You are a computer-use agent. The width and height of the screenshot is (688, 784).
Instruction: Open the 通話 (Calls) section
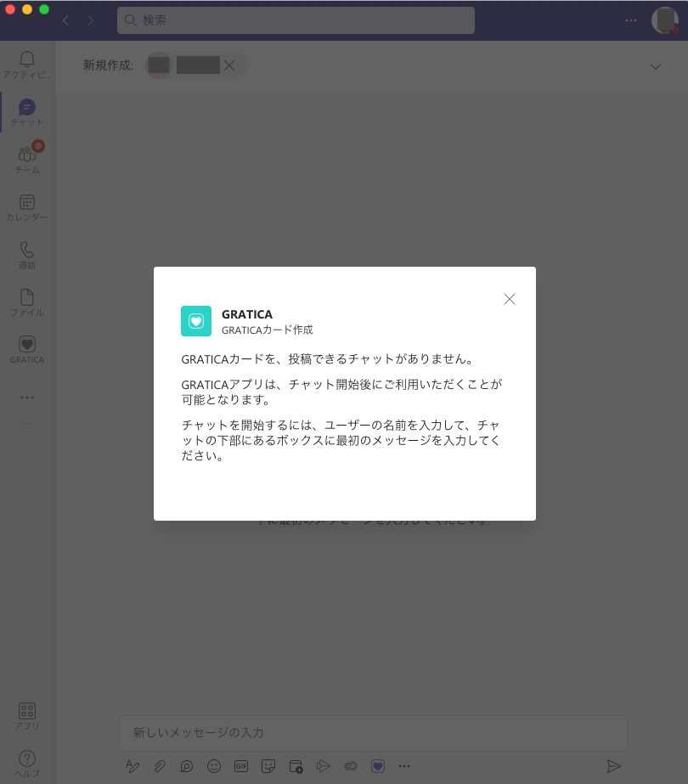click(27, 255)
